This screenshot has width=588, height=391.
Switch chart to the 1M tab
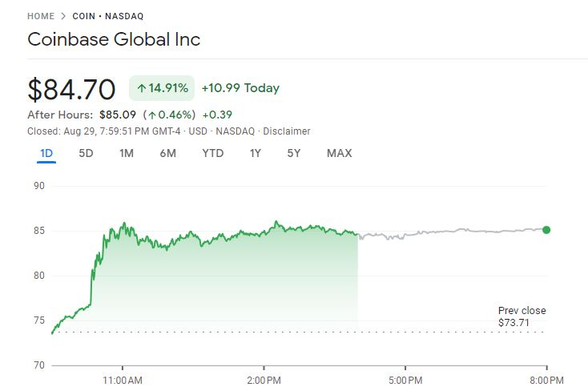coord(126,153)
